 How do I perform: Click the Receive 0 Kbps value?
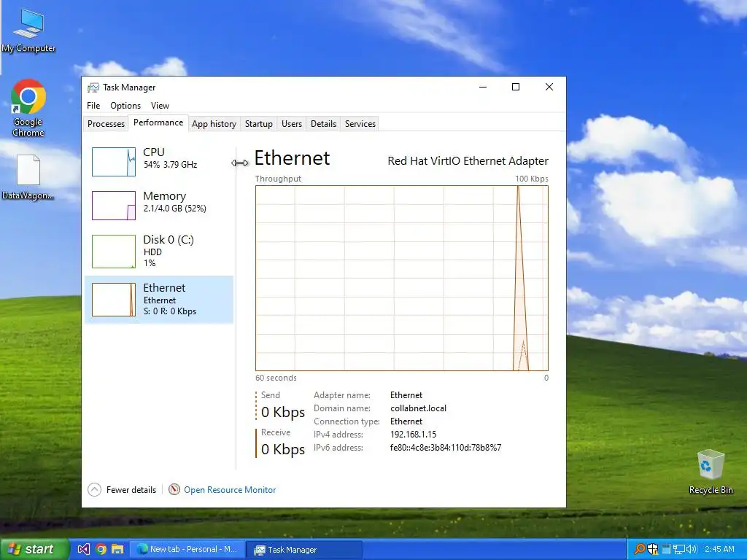tap(283, 449)
